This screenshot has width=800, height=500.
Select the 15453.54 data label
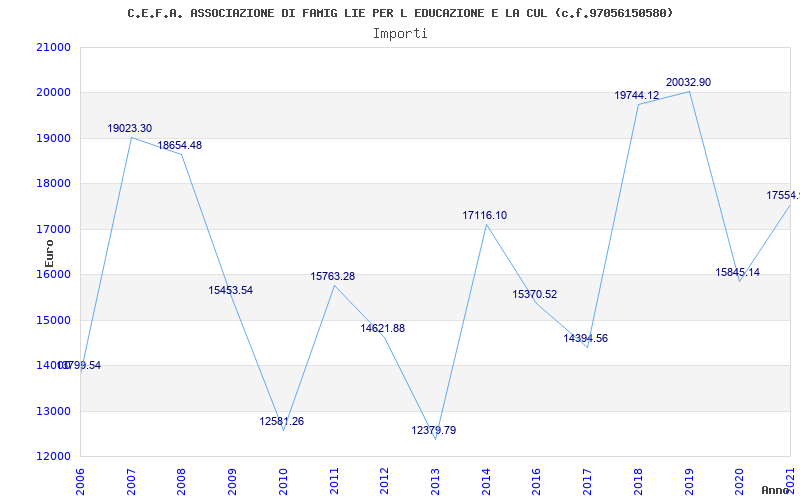(231, 290)
